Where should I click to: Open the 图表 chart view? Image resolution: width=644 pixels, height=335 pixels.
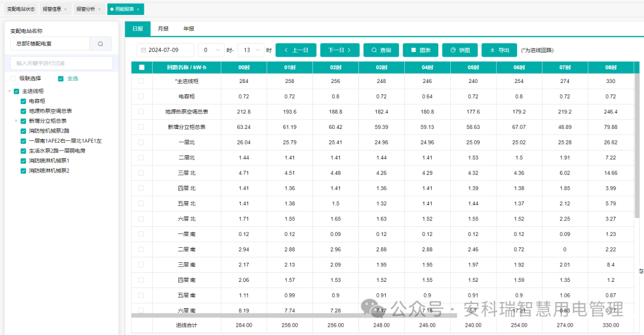[420, 50]
